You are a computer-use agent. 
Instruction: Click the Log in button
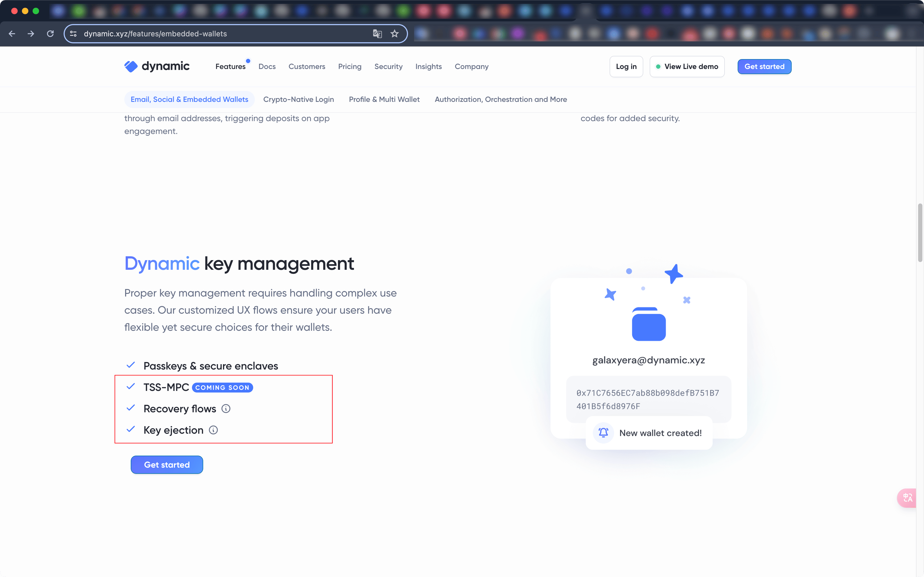626,66
